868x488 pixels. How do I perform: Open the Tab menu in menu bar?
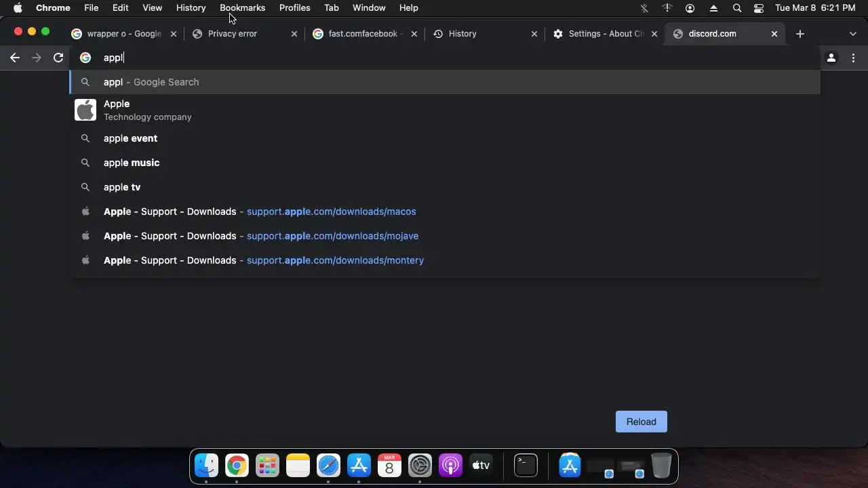332,8
